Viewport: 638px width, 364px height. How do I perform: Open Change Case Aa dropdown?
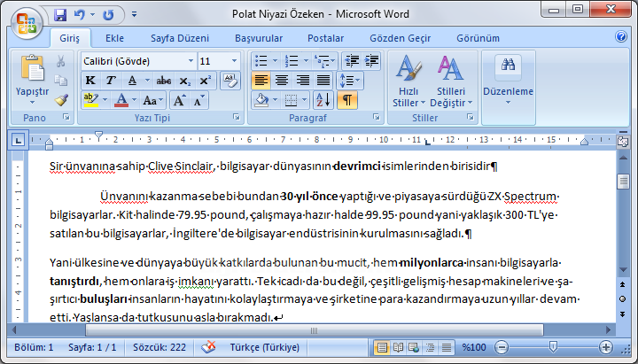[153, 100]
